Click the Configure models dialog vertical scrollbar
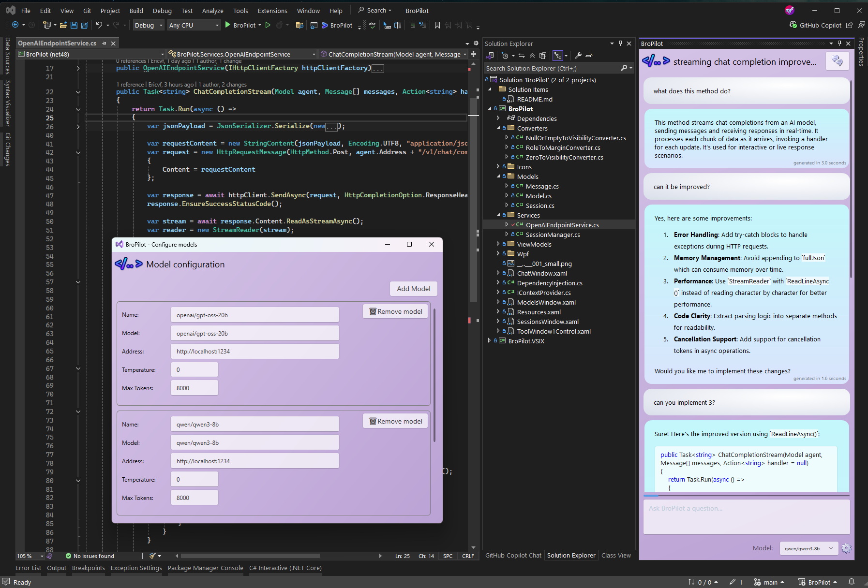This screenshot has height=588, width=868. (x=434, y=375)
